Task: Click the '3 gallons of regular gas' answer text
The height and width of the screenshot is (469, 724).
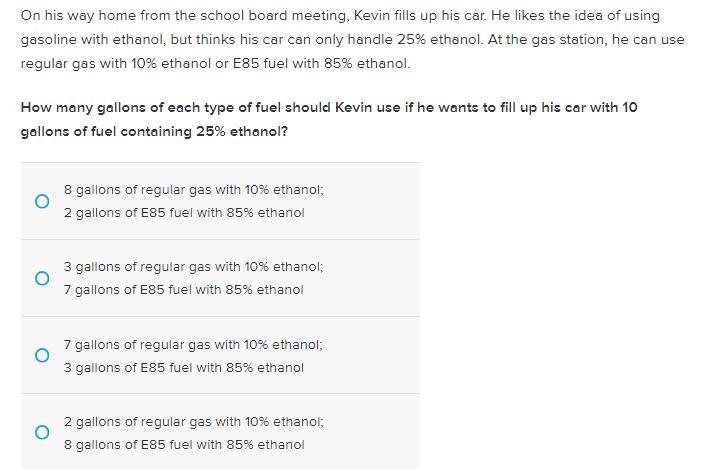Action: pyautogui.click(x=194, y=267)
